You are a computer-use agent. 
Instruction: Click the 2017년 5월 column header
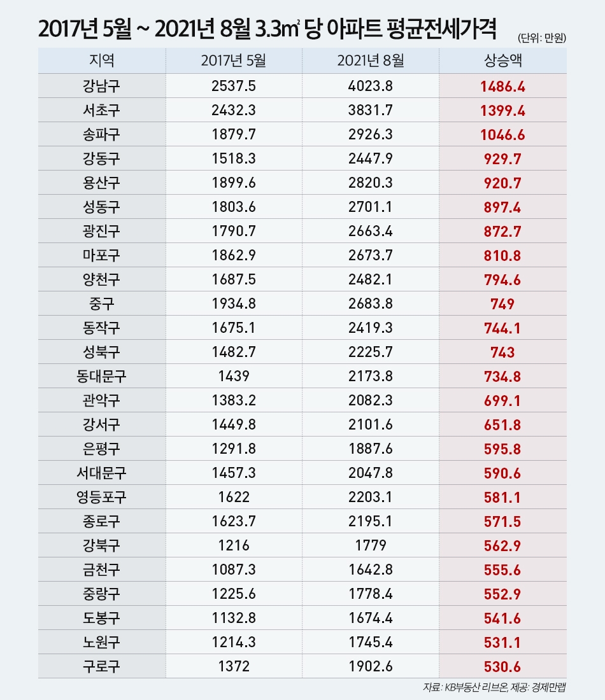(233, 61)
